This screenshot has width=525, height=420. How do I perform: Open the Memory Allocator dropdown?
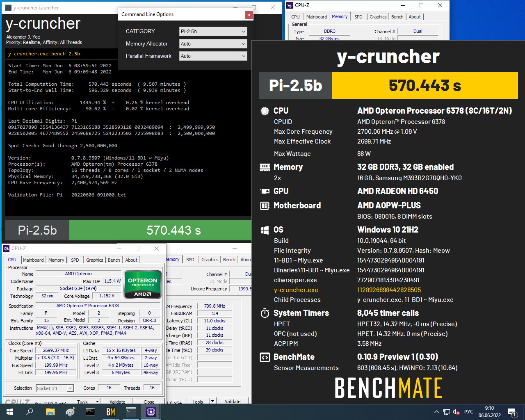click(213, 43)
